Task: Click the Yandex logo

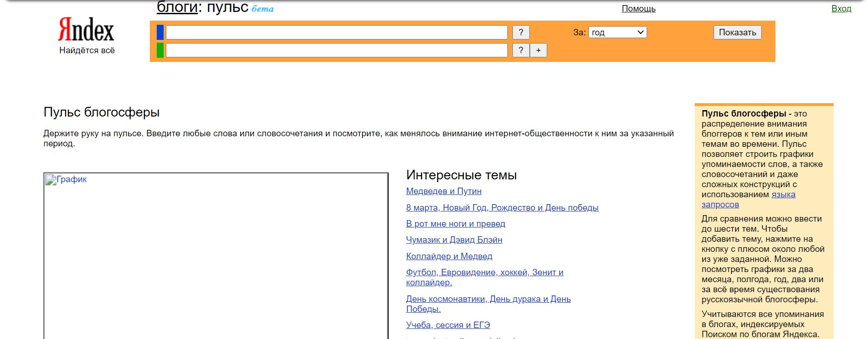Action: click(x=86, y=30)
